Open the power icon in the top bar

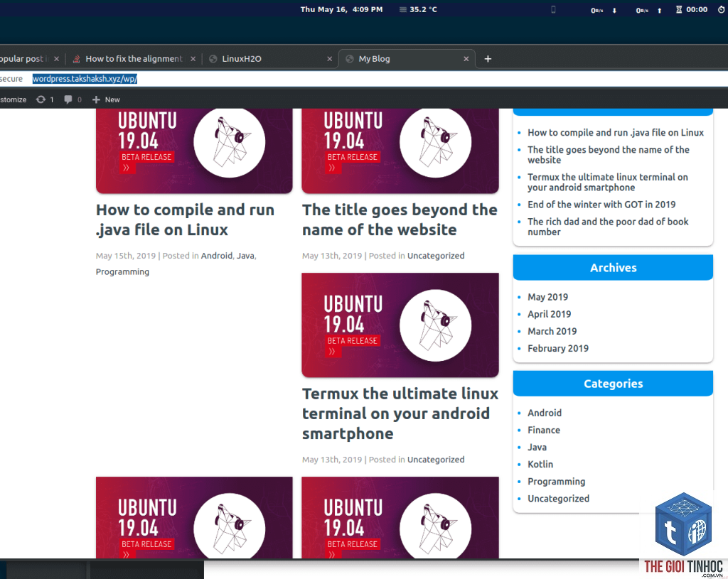pyautogui.click(x=722, y=9)
